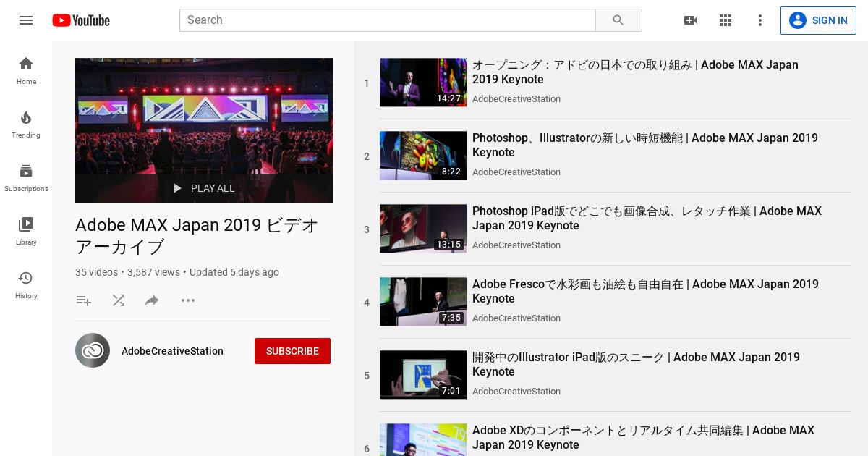The width and height of the screenshot is (868, 456).
Task: Open 開発中のIllustrator iPad版のスニーク video title
Action: pyautogui.click(x=636, y=364)
